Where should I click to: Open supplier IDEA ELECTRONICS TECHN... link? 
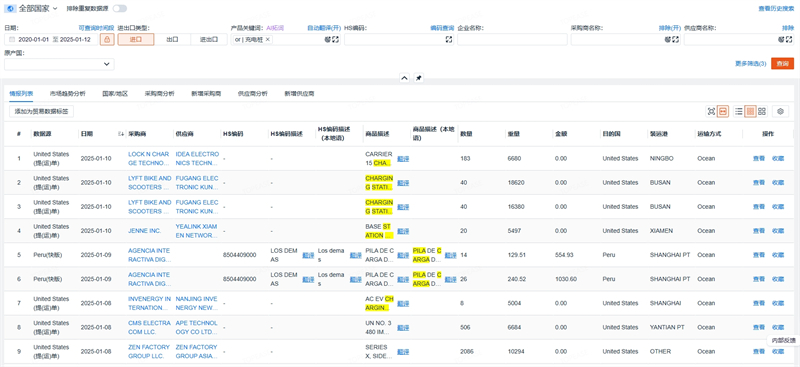pos(197,158)
